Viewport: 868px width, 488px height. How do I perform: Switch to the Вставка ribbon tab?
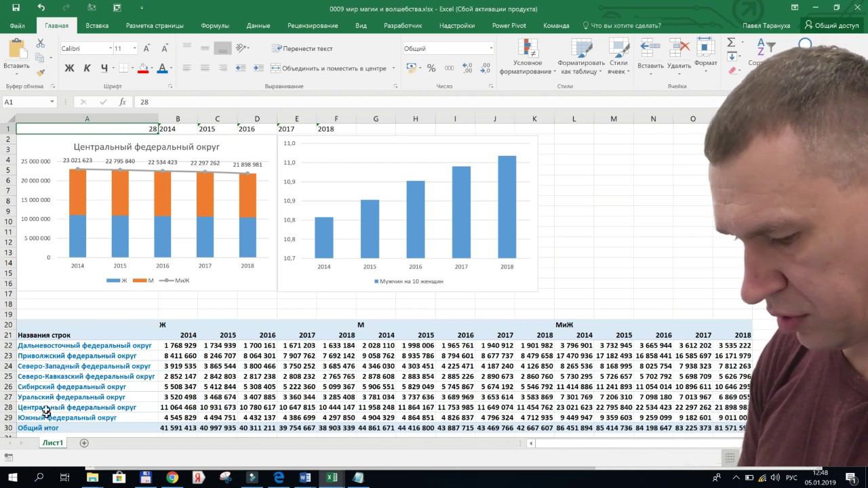pos(97,26)
